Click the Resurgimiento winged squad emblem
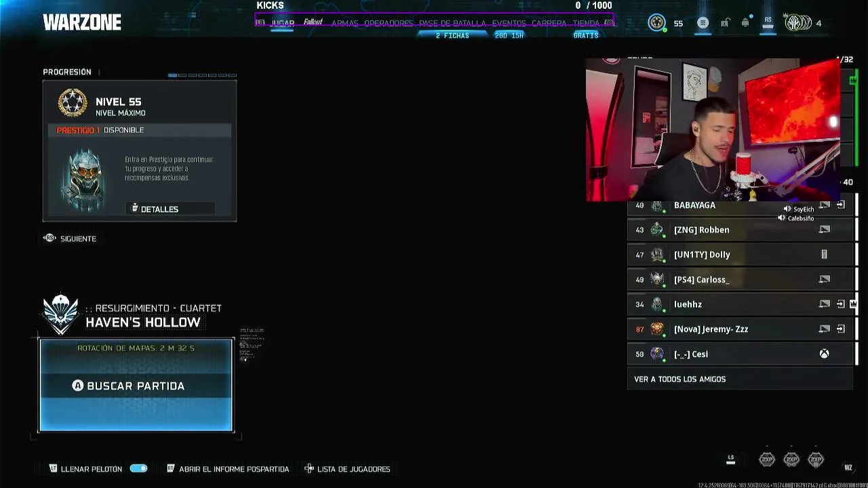Screen dimensions: 868x488 (x=61, y=314)
